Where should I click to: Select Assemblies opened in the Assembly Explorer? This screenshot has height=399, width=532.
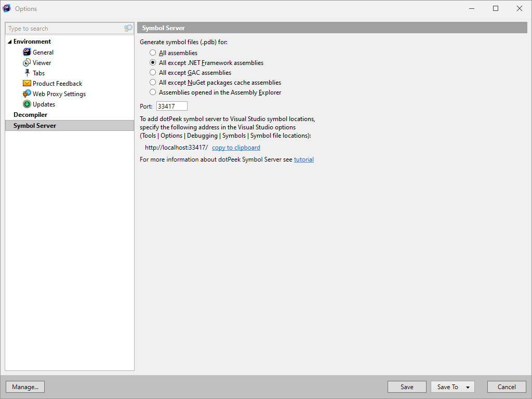[153, 92]
